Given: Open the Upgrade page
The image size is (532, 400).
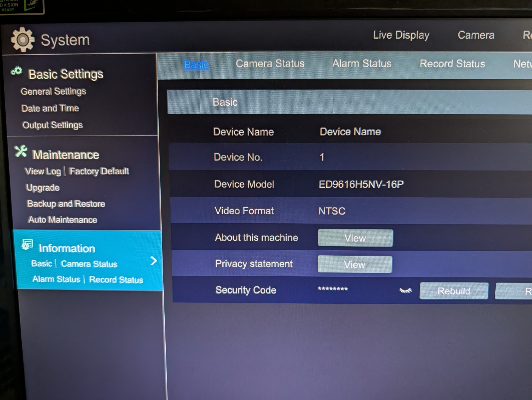Looking at the screenshot, I should 43,188.
